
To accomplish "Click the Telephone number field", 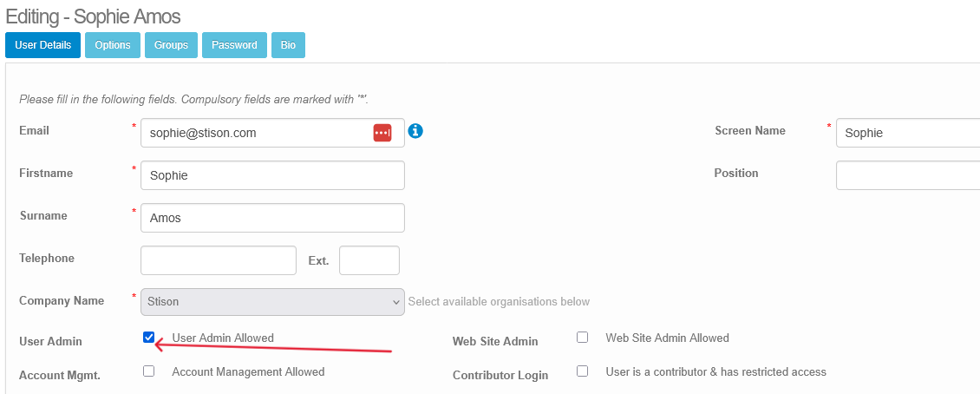I will pos(219,260).
